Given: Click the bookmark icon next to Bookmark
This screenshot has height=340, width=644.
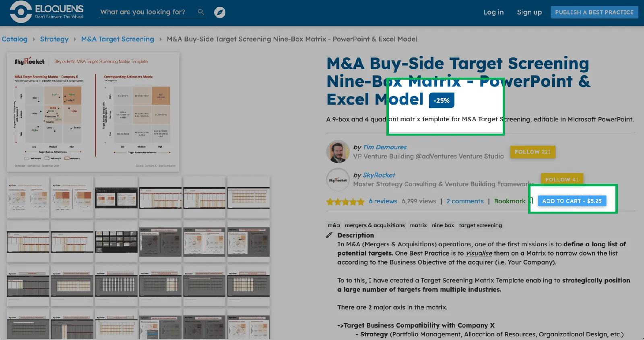Looking at the screenshot, I should tap(531, 201).
